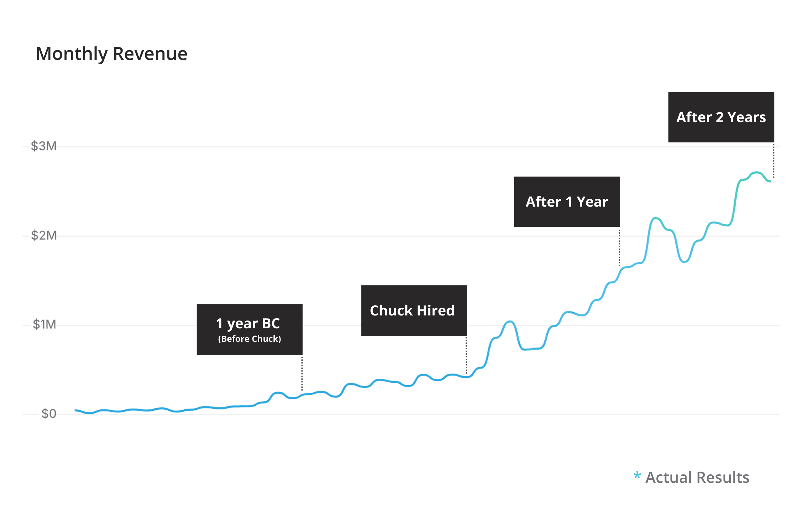Click the blue asterisk beside Actual Results
This screenshot has width=803, height=532.
point(637,475)
